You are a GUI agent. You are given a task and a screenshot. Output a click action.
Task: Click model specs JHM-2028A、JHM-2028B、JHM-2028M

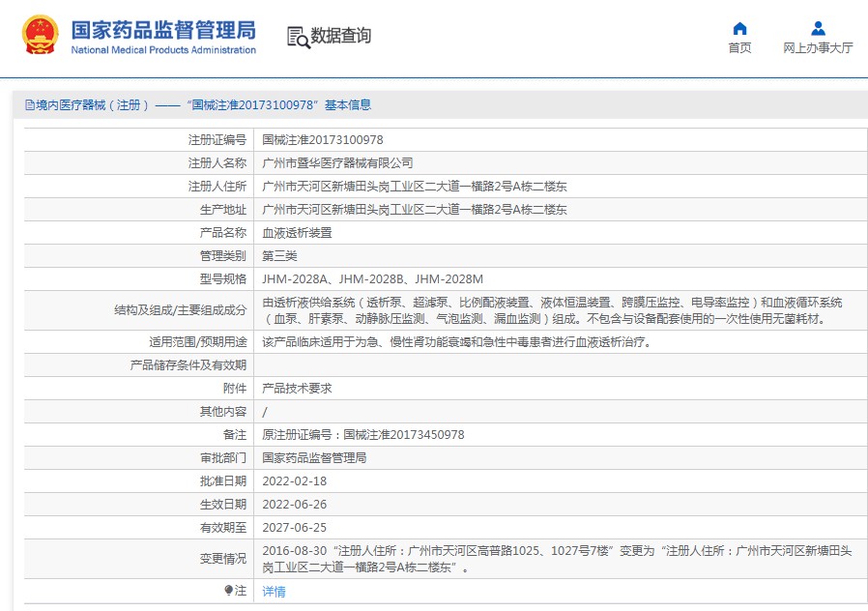click(372, 279)
